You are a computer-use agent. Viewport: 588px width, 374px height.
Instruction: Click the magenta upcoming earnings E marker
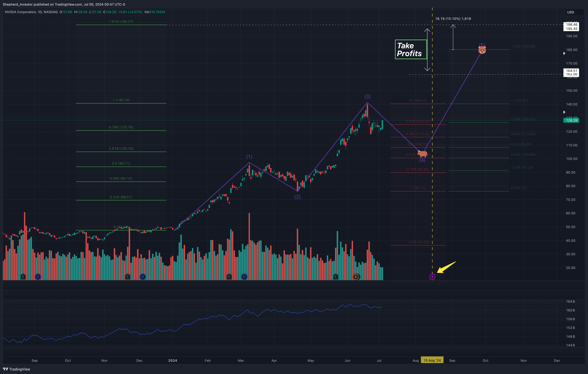pos(432,277)
